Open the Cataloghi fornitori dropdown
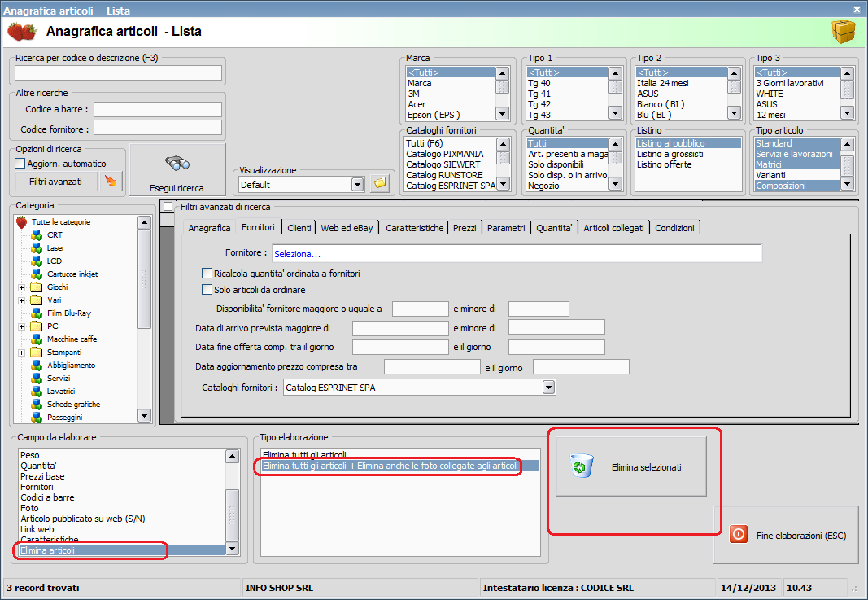This screenshot has width=868, height=600. tap(549, 388)
